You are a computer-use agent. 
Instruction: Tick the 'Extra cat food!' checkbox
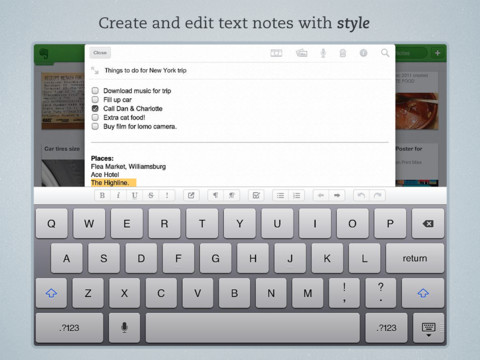(95, 117)
